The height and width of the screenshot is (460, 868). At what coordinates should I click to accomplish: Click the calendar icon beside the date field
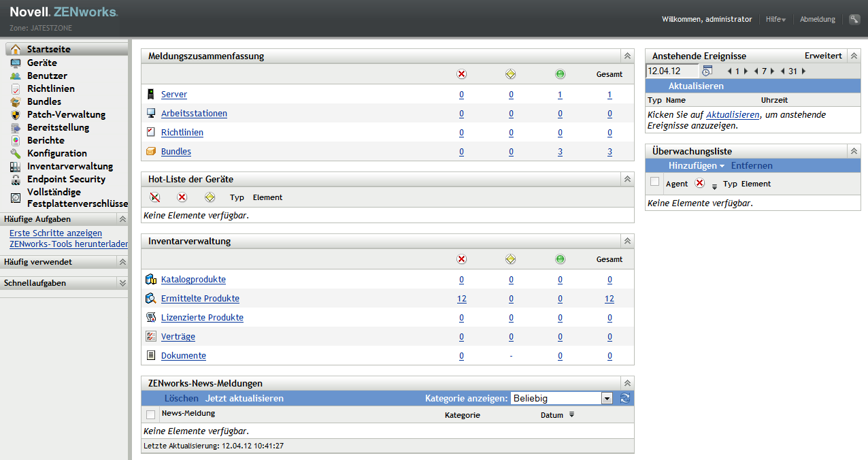[x=707, y=71]
